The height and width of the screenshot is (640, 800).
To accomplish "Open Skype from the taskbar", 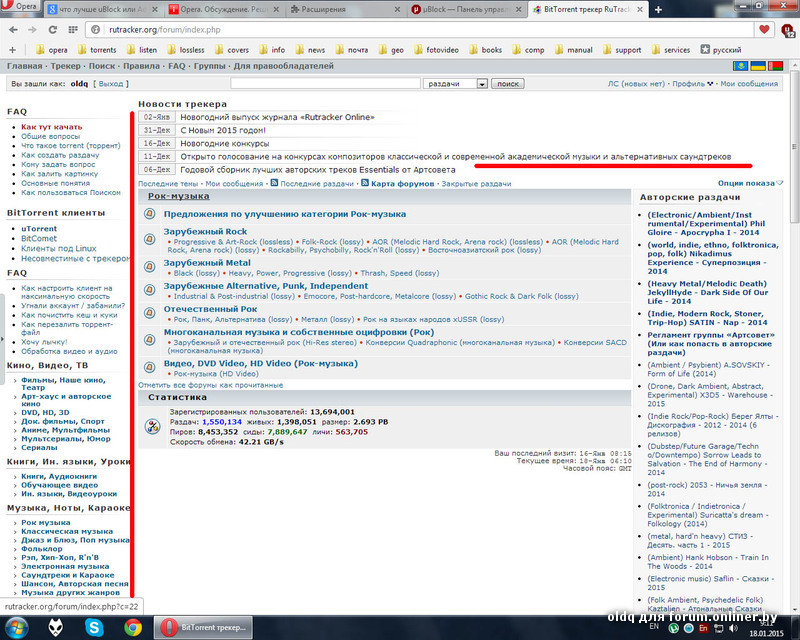I will click(95, 627).
